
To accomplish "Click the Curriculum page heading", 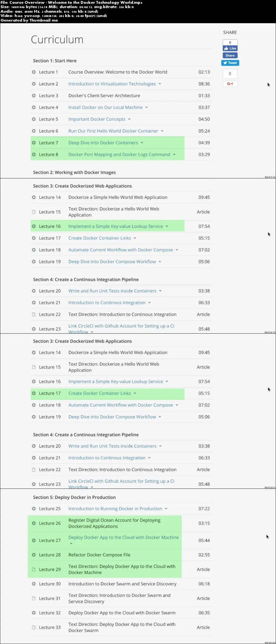I will (57, 40).
